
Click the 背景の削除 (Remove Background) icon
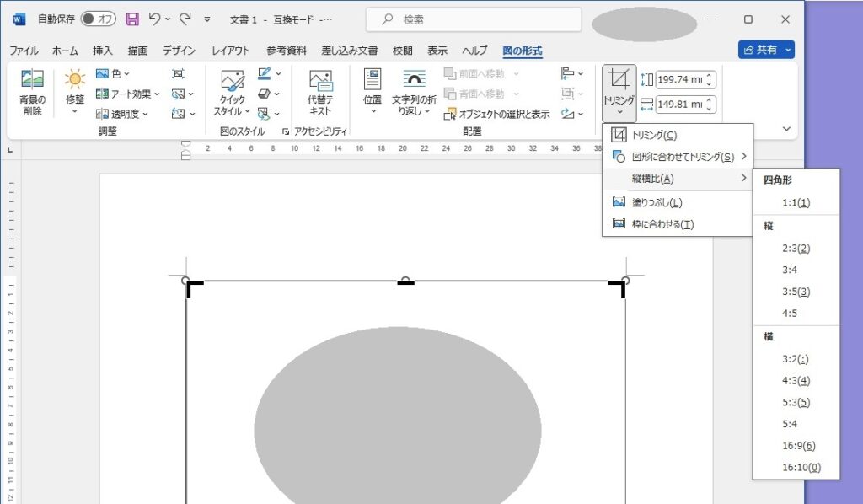(x=32, y=82)
